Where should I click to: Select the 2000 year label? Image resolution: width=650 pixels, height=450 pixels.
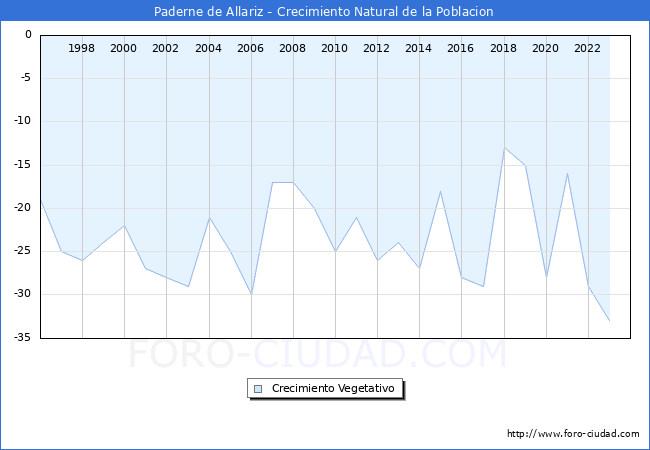(124, 48)
